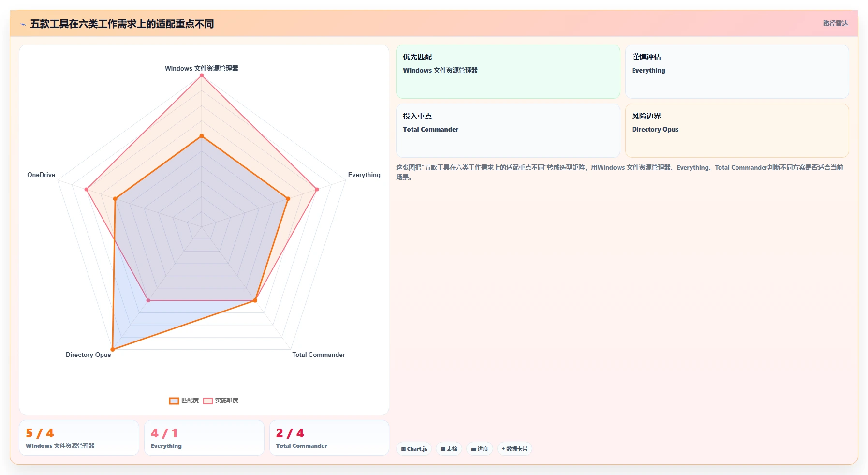Click the orange 匹配度 point on the OneDrive axis
Image resolution: width=868 pixels, height=475 pixels.
coord(115,199)
